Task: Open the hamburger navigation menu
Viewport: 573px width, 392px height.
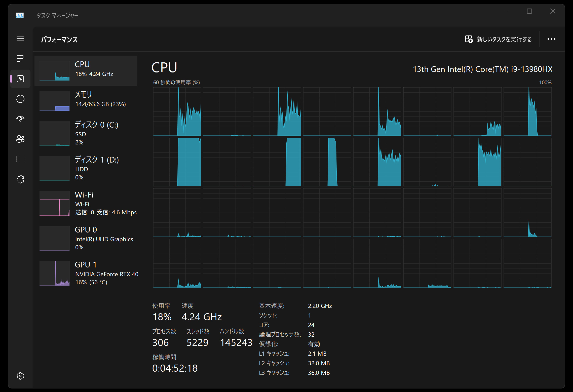Action: tap(20, 38)
